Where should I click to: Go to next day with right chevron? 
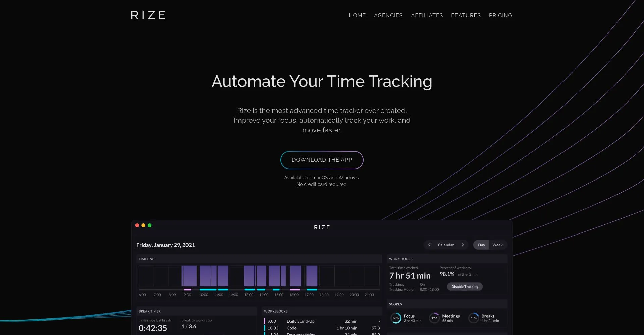click(x=463, y=245)
